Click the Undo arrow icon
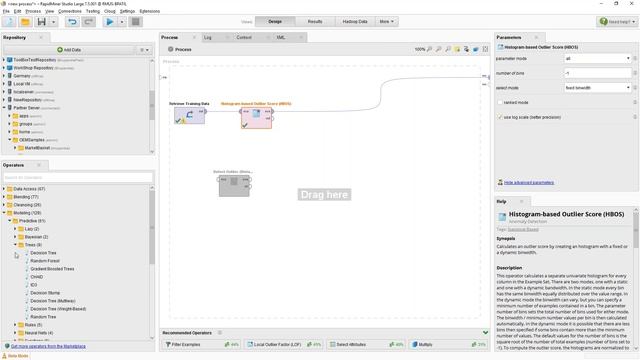The image size is (640, 360). 72,22
